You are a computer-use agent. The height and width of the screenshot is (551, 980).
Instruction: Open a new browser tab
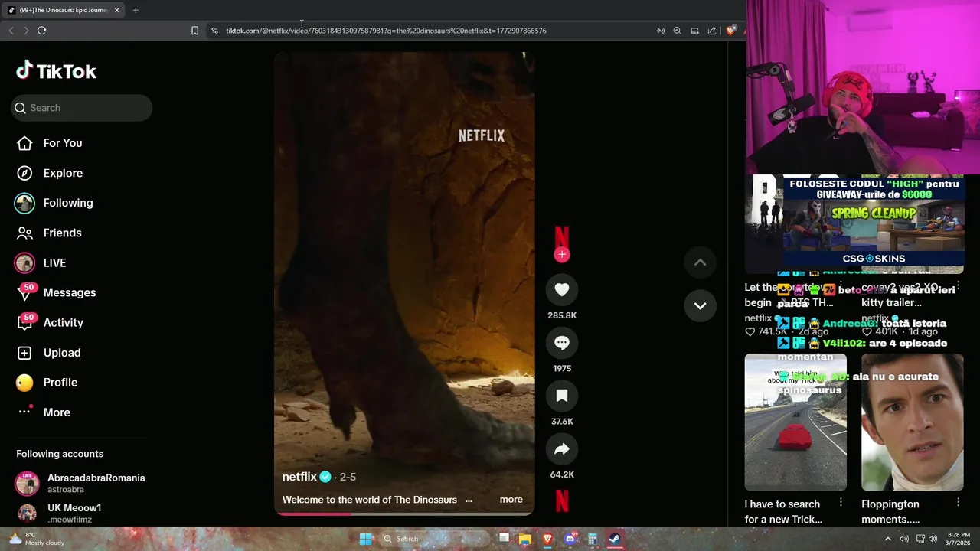136,10
